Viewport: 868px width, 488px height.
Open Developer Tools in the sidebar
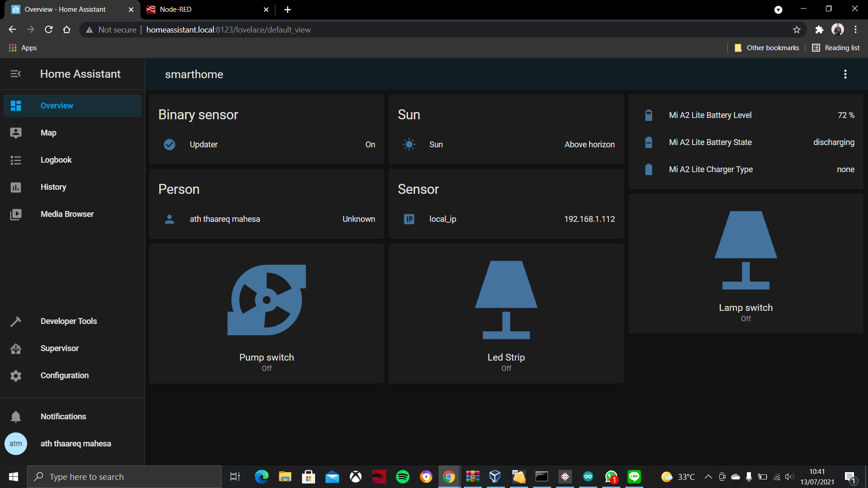point(72,321)
